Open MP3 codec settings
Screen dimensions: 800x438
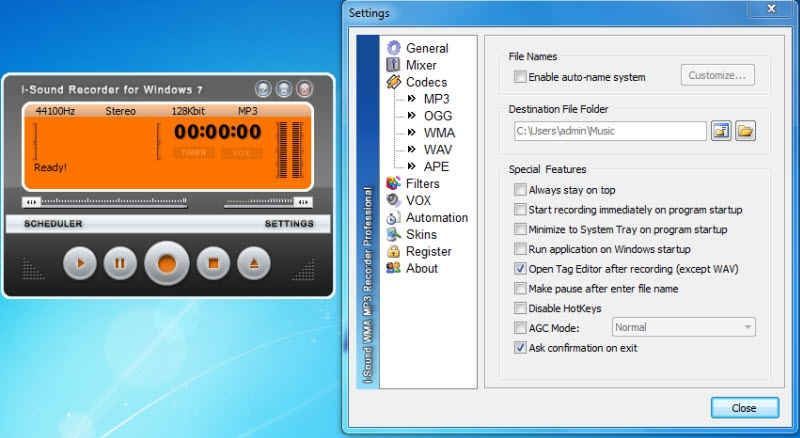tap(436, 99)
